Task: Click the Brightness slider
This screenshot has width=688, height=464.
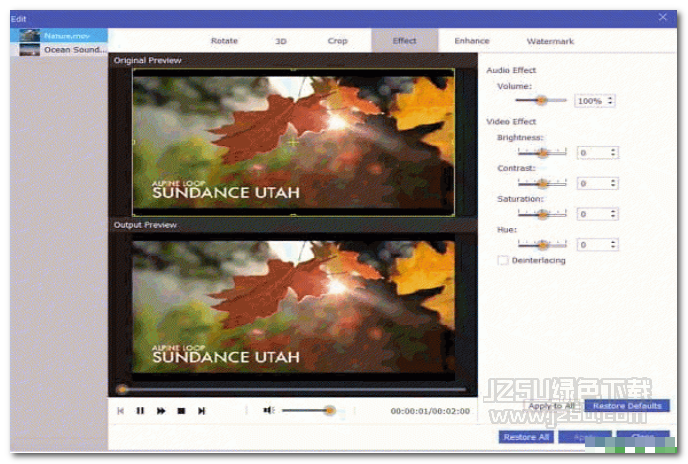Action: 542,152
